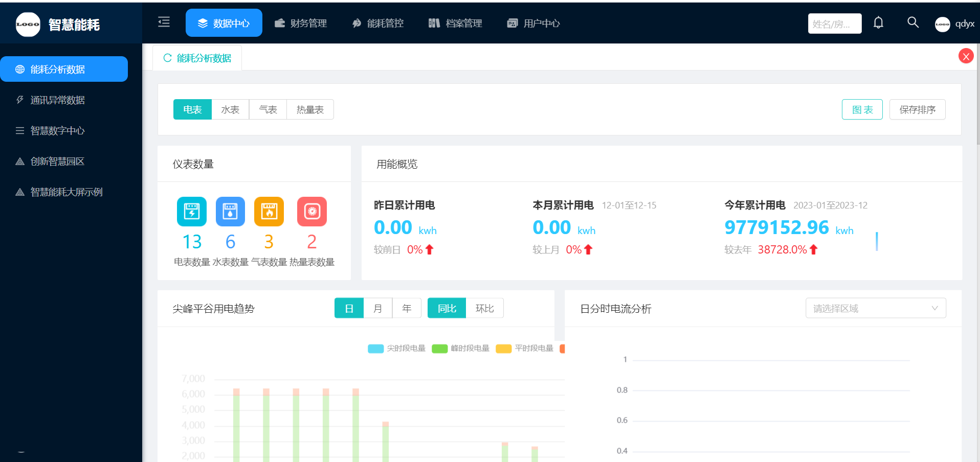
Task: Click the electricity meter count icon
Action: coord(192,212)
